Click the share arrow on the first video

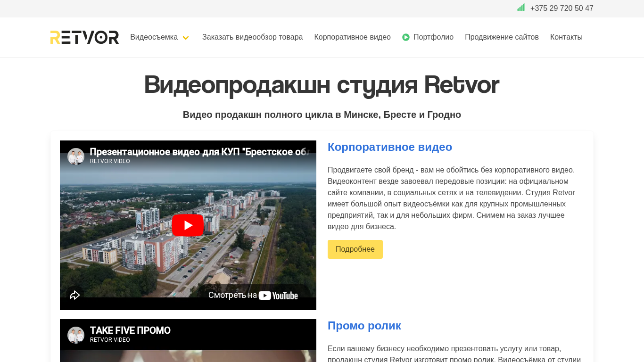click(x=75, y=295)
